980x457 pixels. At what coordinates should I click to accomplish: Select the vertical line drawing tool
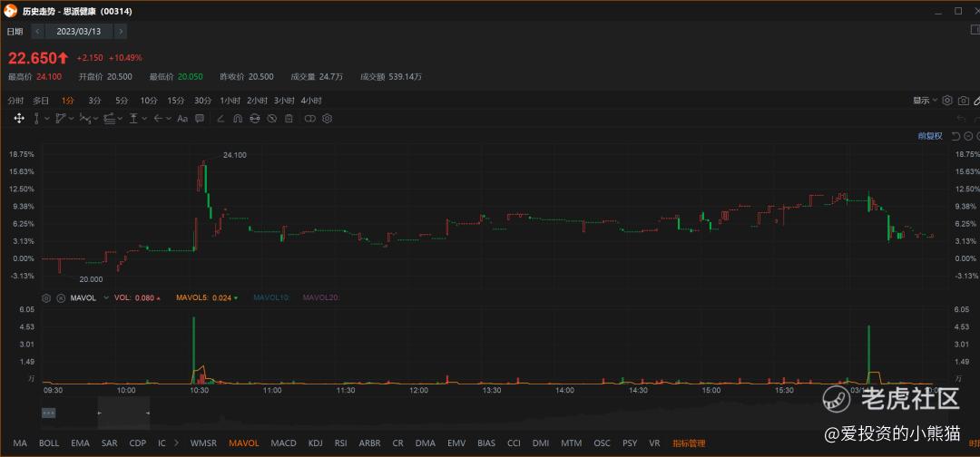click(37, 119)
